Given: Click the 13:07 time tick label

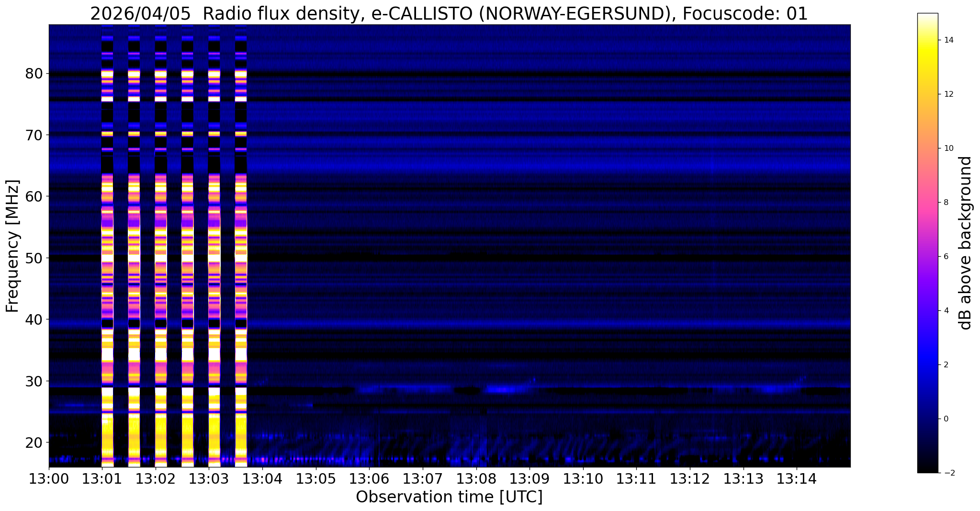Looking at the screenshot, I should [423, 478].
